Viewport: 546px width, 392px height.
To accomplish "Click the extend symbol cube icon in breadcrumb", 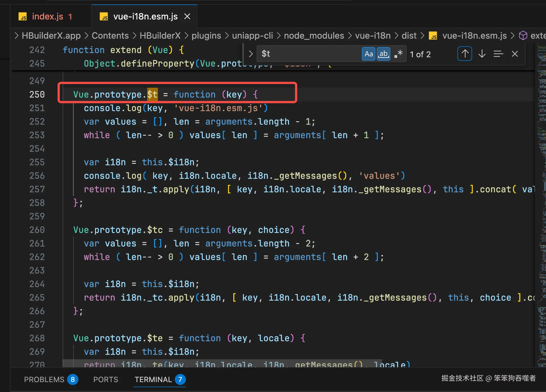I will coord(523,36).
